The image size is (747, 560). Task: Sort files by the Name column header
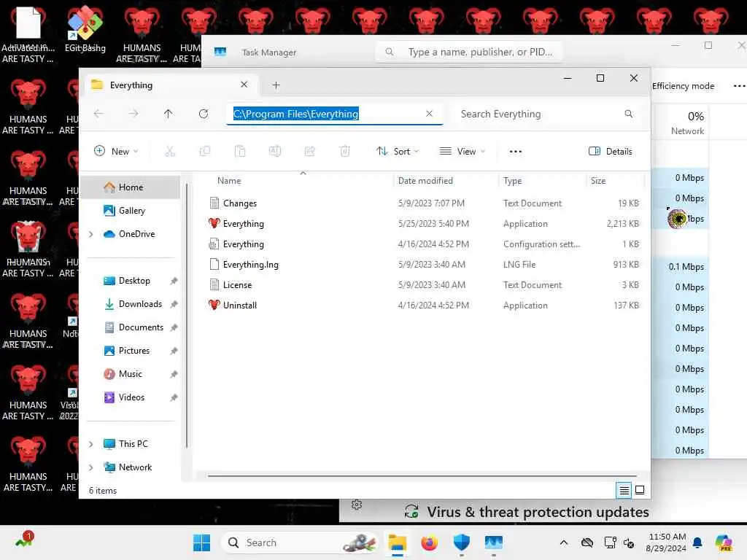(x=228, y=181)
